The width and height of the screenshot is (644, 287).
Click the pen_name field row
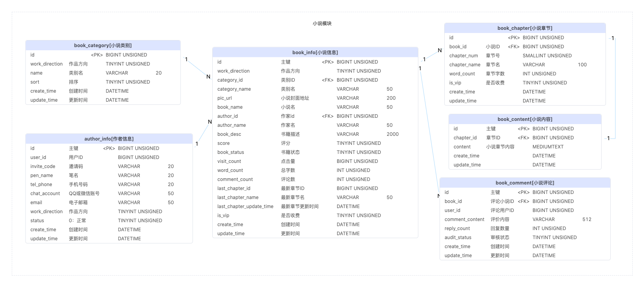point(109,175)
